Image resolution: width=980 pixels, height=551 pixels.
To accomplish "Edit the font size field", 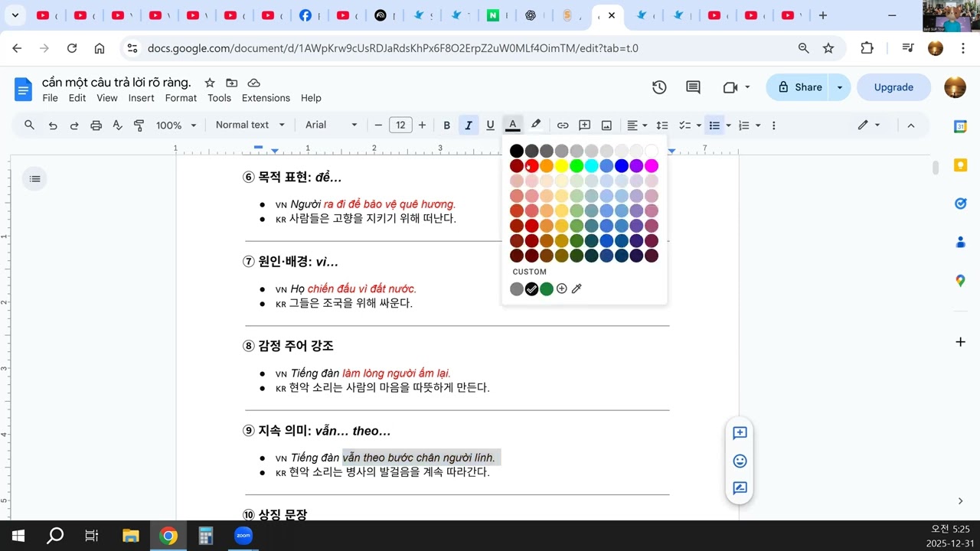I will [x=400, y=126].
